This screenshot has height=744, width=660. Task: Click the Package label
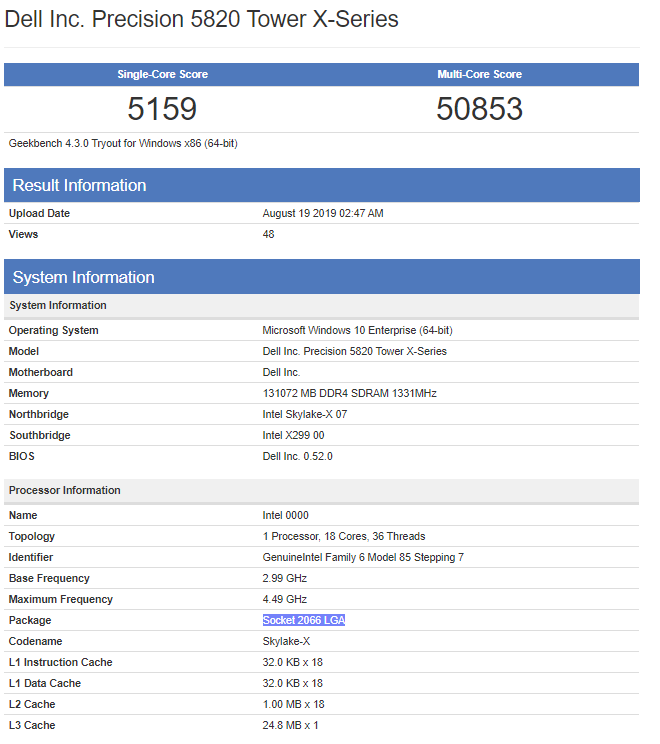tap(30, 620)
